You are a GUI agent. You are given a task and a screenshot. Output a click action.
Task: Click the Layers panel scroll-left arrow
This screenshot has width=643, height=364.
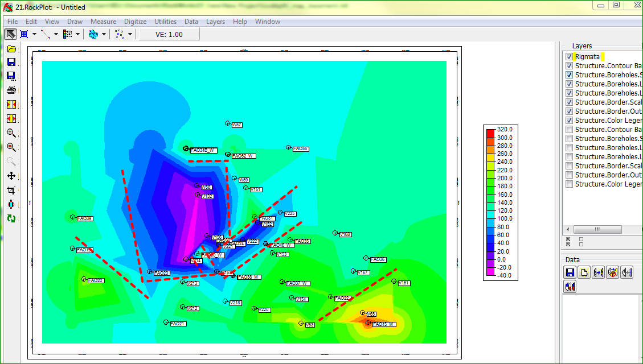coord(568,229)
